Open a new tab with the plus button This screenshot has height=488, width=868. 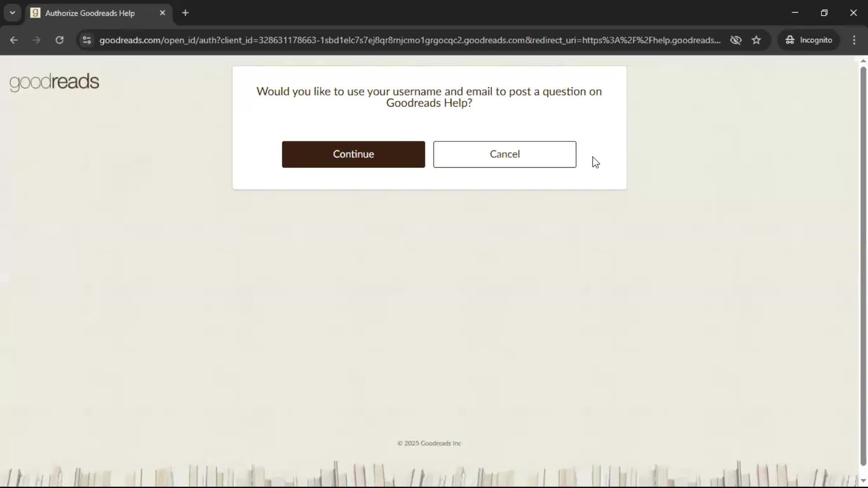[x=185, y=13]
